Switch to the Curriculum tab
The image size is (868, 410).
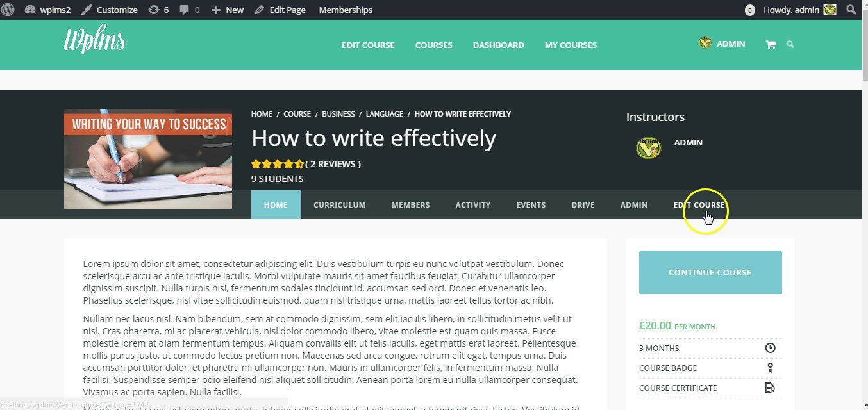coord(339,204)
